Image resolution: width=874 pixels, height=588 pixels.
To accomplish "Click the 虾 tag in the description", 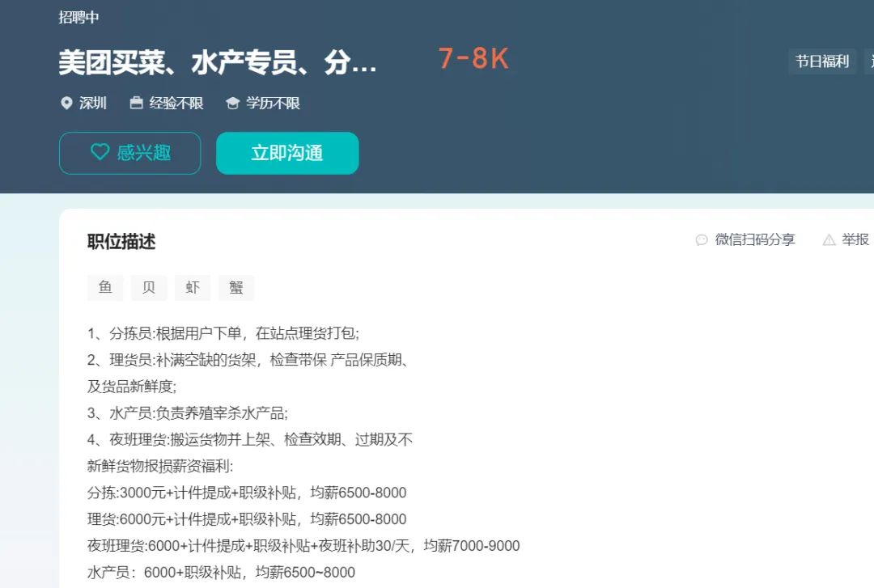I will 193,287.
